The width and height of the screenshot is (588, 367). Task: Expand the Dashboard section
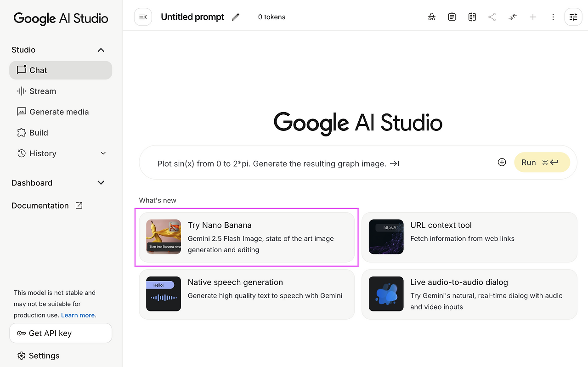[x=101, y=183]
